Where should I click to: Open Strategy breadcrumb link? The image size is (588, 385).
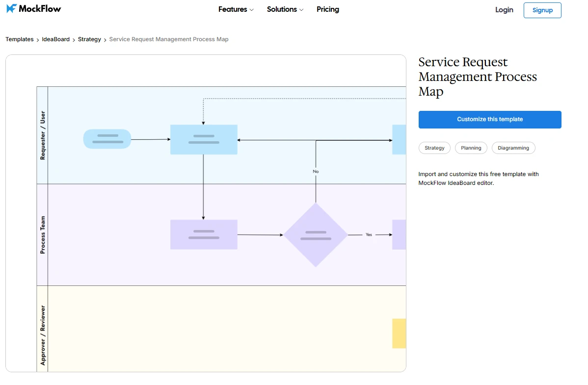point(89,39)
